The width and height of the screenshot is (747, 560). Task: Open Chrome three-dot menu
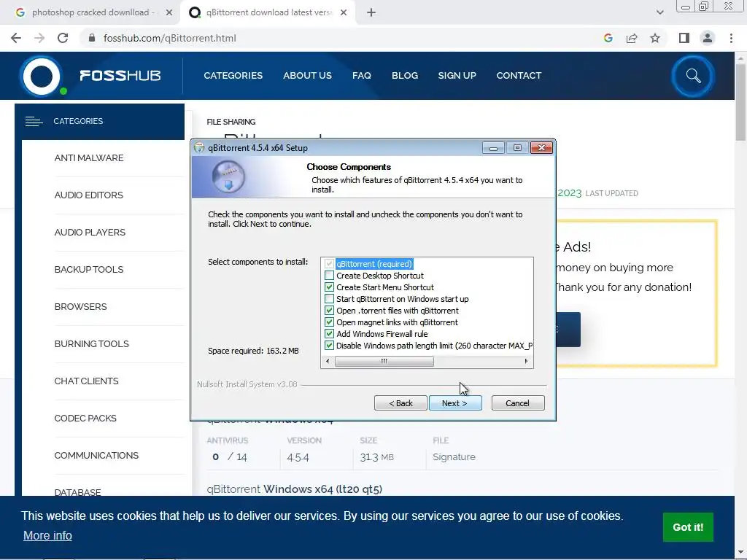pos(731,38)
